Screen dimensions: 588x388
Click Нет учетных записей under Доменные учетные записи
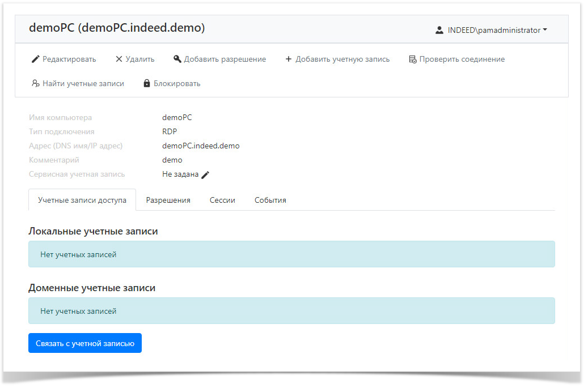tap(78, 311)
